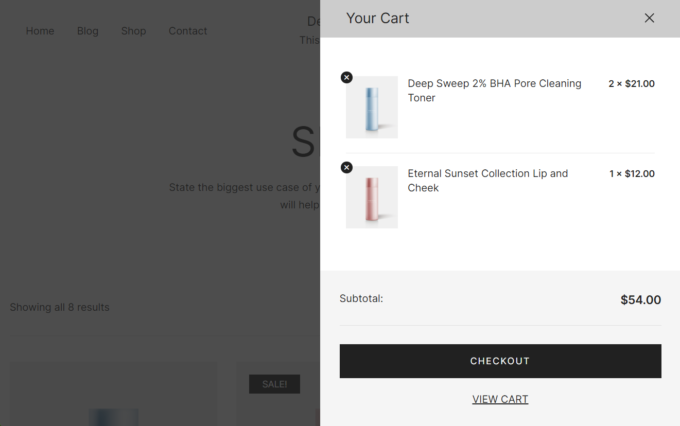The width and height of the screenshot is (680, 426).
Task: Open Eternal Sunset Collection Lip and Cheek link
Action: [x=487, y=180]
